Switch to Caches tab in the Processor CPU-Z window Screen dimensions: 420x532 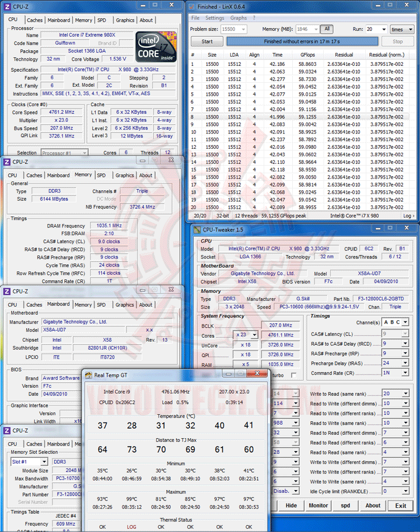point(34,20)
